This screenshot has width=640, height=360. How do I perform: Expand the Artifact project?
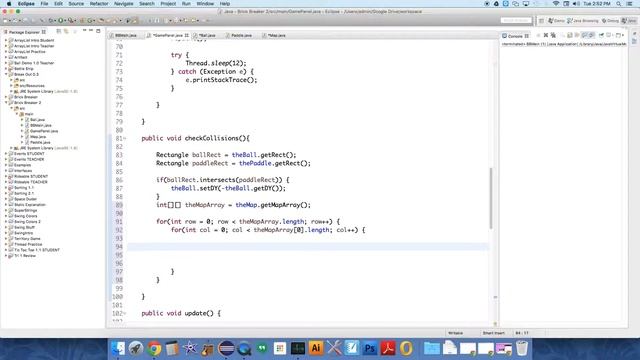coord(6,58)
